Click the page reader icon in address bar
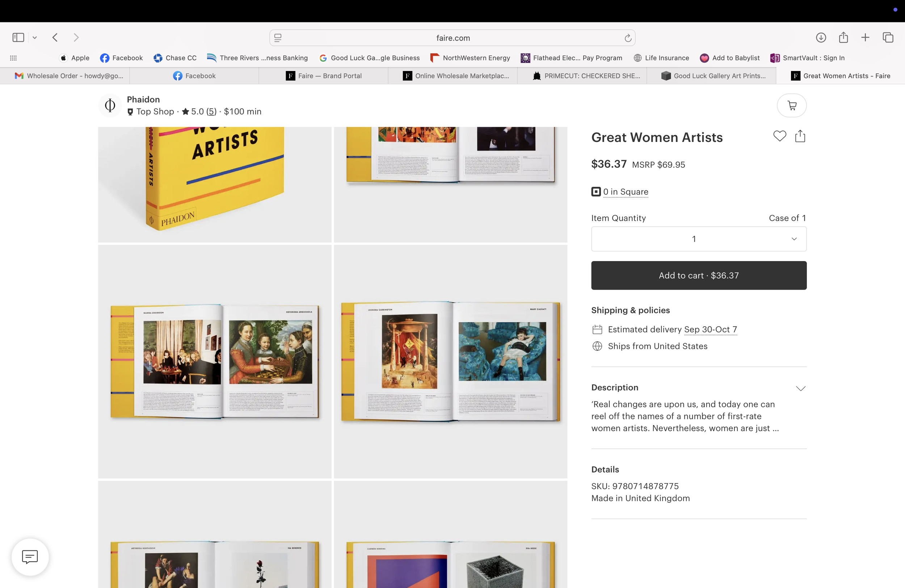This screenshot has width=905, height=588. pyautogui.click(x=278, y=38)
